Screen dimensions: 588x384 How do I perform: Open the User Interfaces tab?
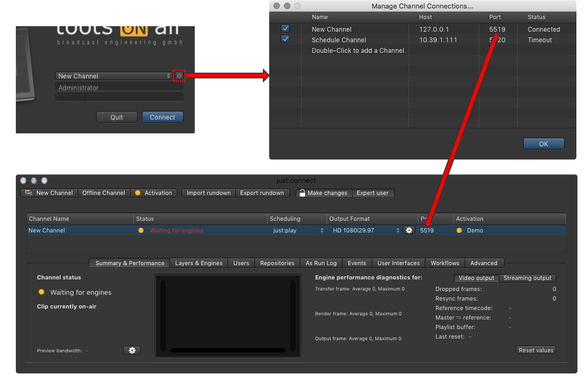click(x=399, y=263)
